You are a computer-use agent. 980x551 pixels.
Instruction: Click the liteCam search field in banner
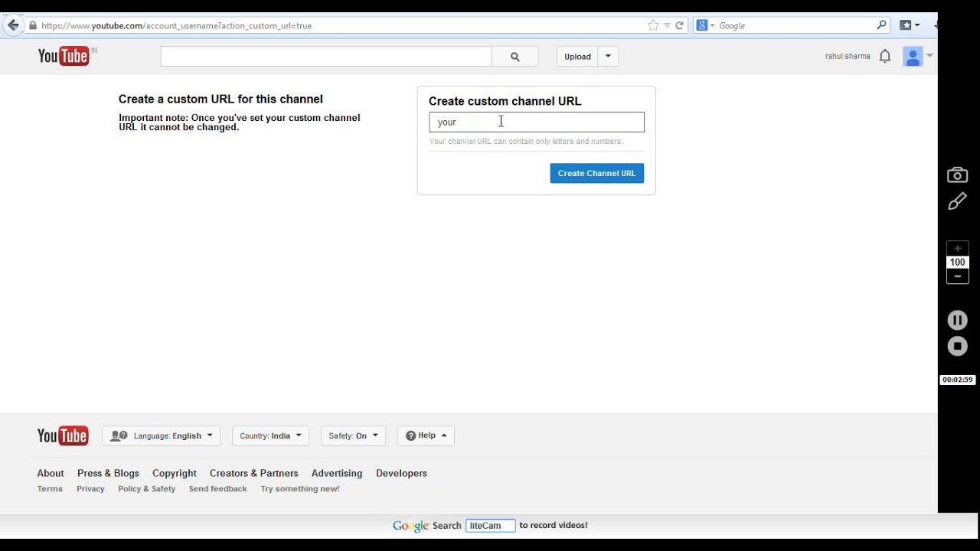[490, 526]
